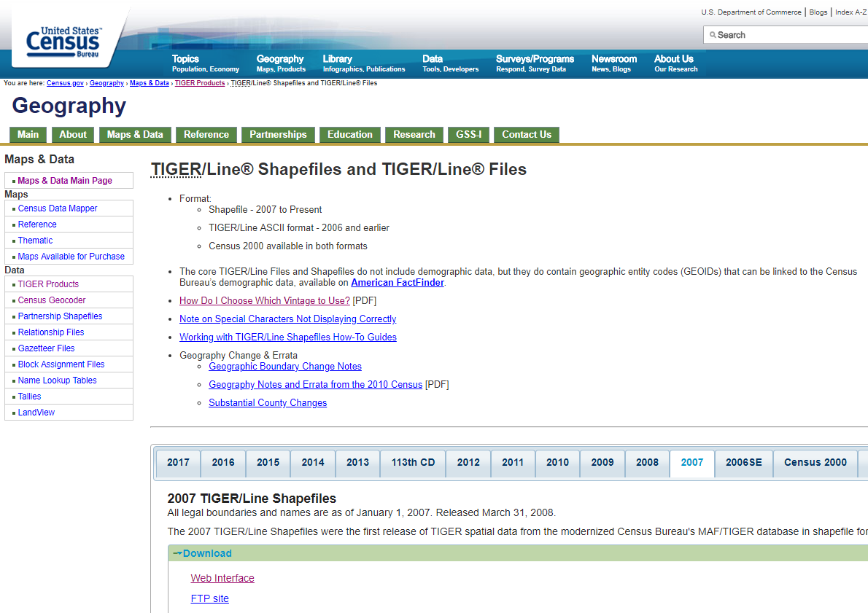868x613 pixels.
Task: Switch to the 2014 year tab
Action: 313,463
